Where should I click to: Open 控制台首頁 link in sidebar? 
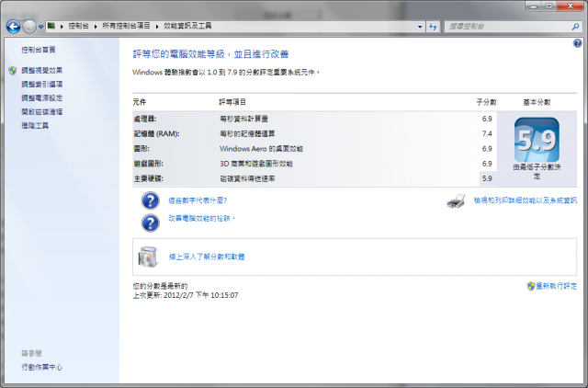(x=39, y=50)
